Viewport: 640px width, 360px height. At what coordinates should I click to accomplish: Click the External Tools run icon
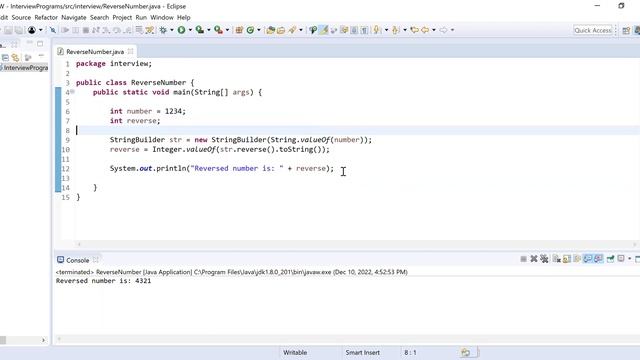[x=218, y=30]
